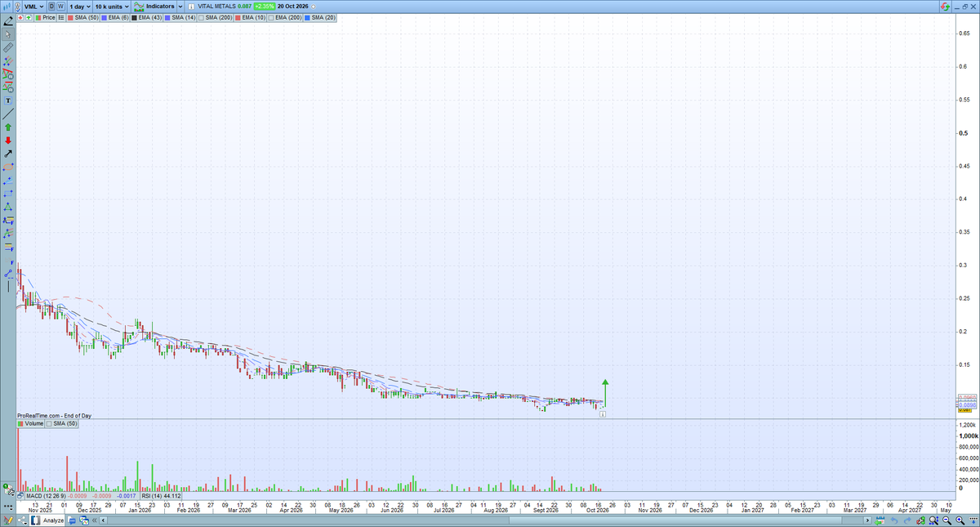
Task: Click the Price legend label
Action: pos(48,18)
